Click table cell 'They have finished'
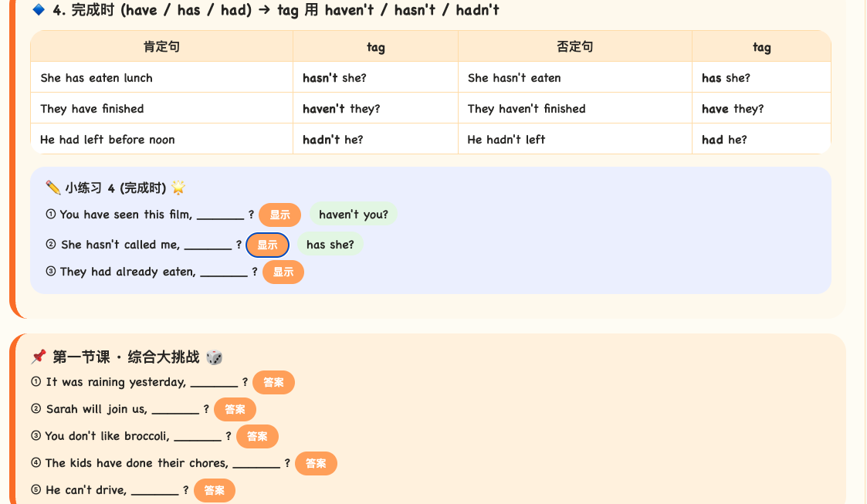 [x=161, y=108]
